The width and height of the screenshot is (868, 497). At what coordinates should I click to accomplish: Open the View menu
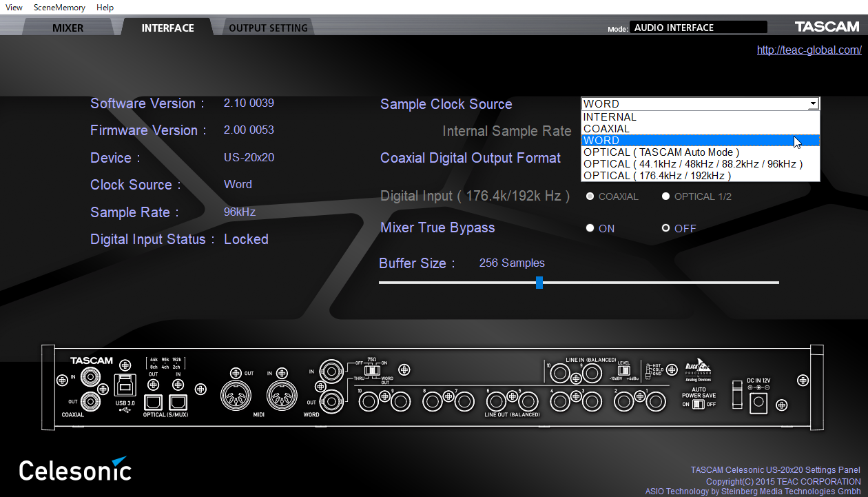point(14,7)
